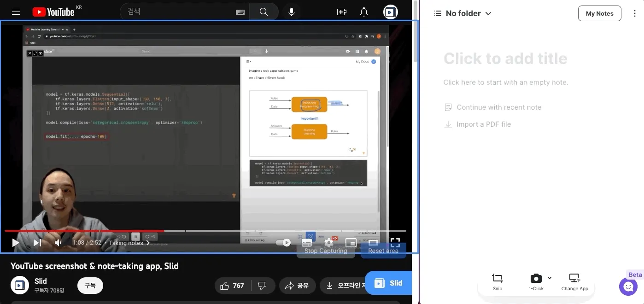Switch to miniplayer mode
This screenshot has height=304, width=644.
(x=351, y=242)
